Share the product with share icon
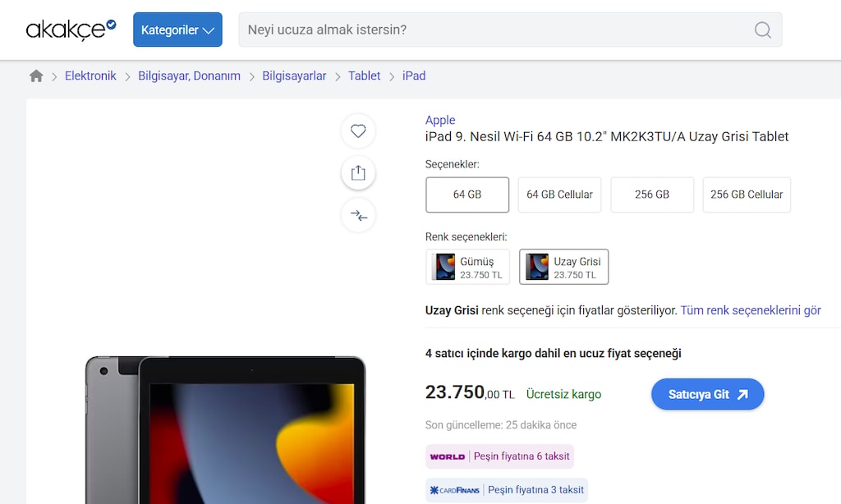Image resolution: width=841 pixels, height=504 pixels. point(358,172)
